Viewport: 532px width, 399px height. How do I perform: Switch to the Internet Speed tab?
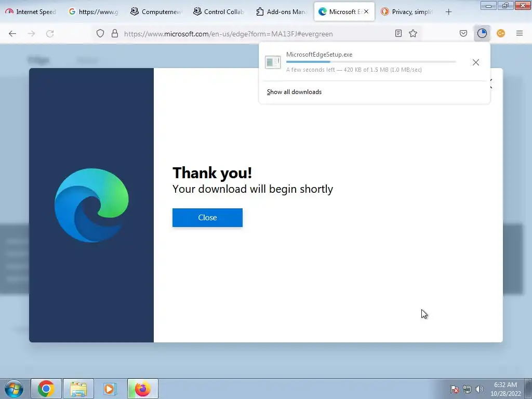(x=31, y=12)
